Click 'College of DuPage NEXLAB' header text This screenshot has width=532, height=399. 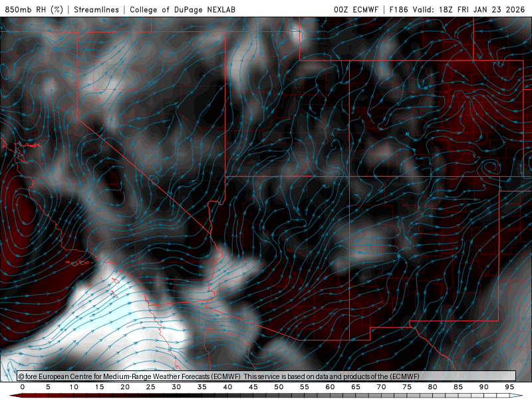[182, 9]
